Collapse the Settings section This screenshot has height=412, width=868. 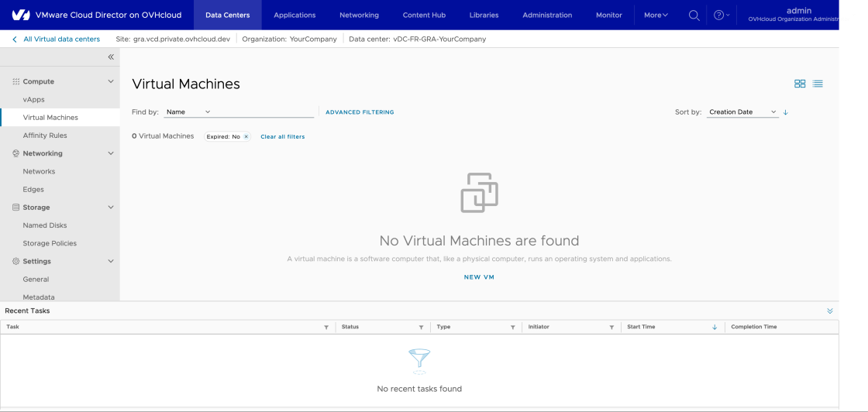(111, 261)
